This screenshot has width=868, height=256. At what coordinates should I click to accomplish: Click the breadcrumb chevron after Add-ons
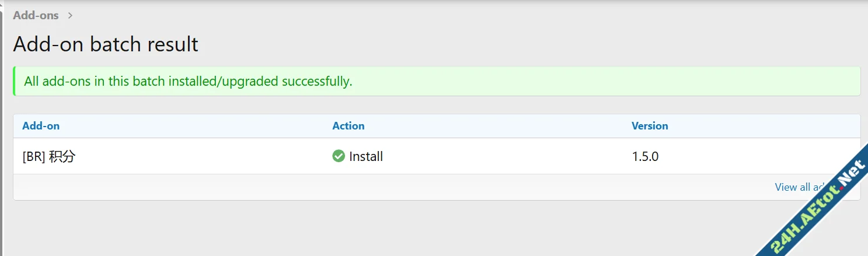point(70,16)
